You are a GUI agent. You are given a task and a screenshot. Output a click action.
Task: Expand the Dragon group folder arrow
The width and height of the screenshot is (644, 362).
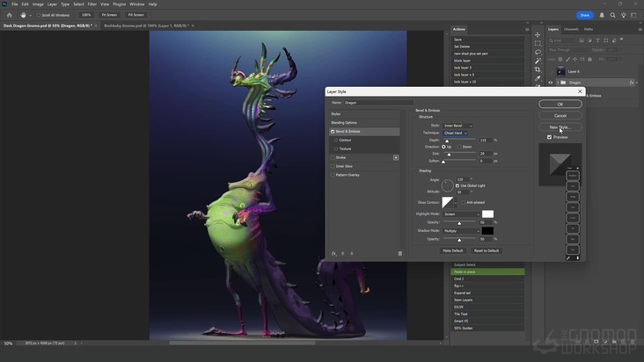click(558, 83)
